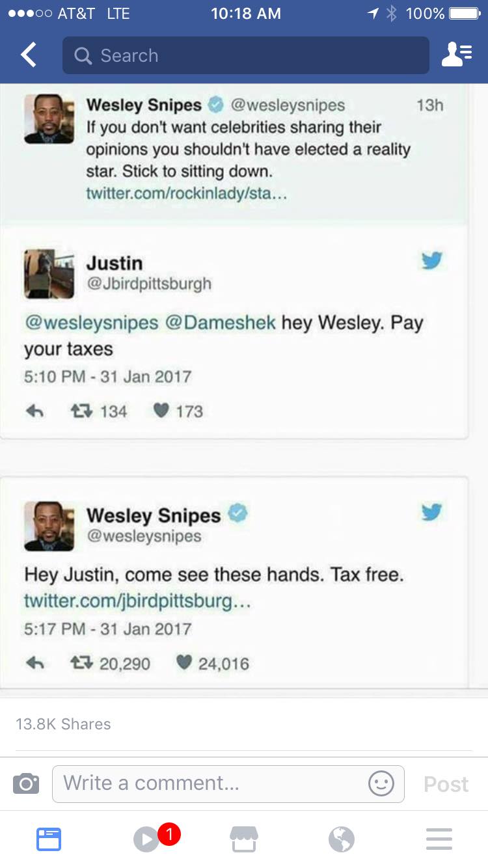Open the hamburger menu tab
The height and width of the screenshot is (868, 488).
coord(439,839)
